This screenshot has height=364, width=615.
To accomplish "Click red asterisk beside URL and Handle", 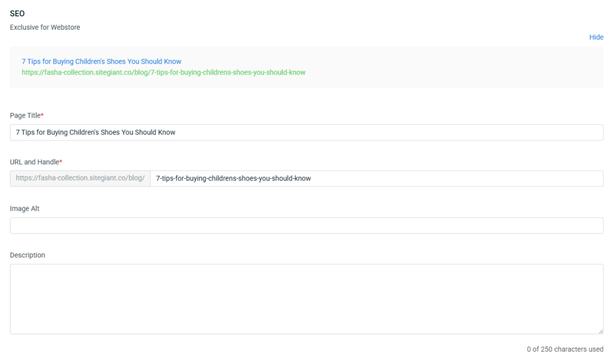I will click(x=61, y=162).
